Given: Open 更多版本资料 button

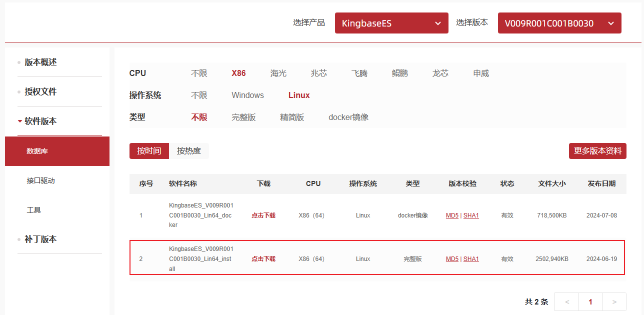Looking at the screenshot, I should (597, 150).
